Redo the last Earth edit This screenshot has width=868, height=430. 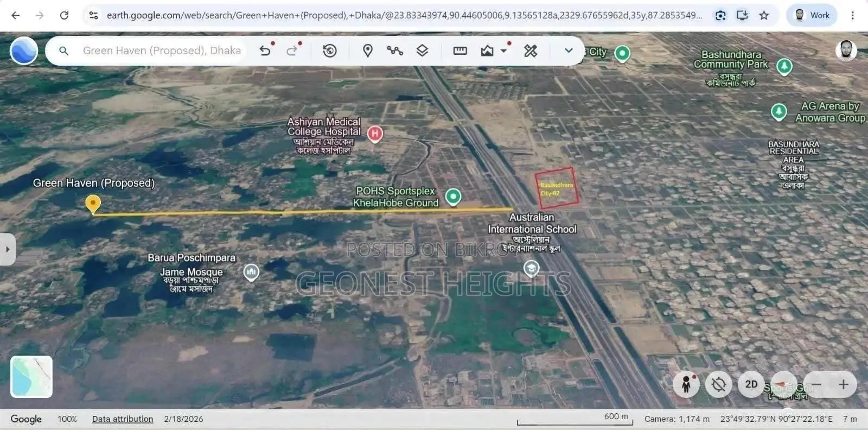292,50
